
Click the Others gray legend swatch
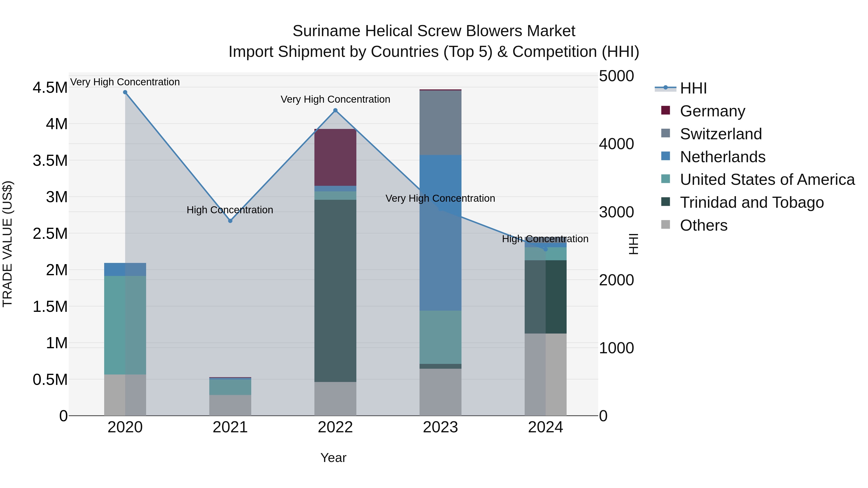[665, 224]
